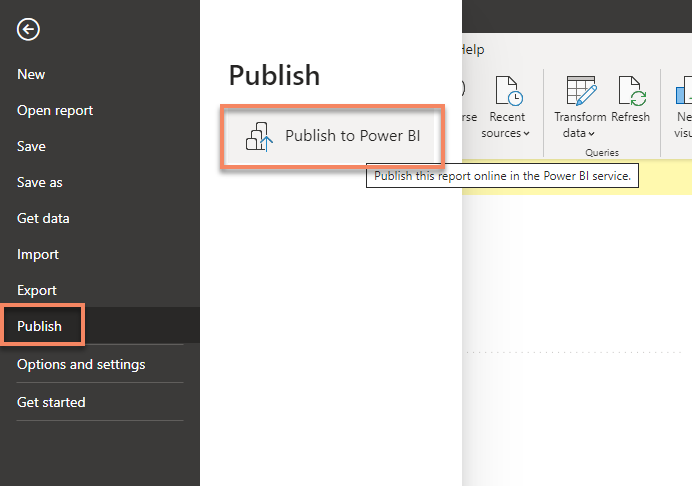
Task: Refresh the data using the Refresh icon
Action: 631,92
